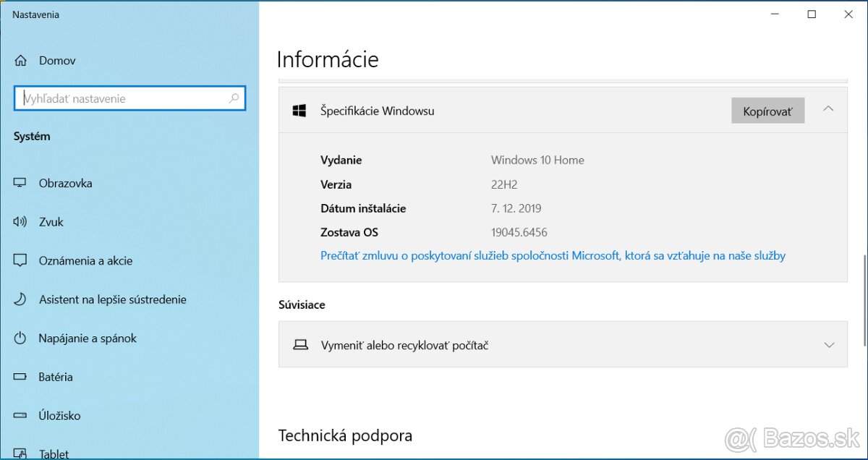Switch to Obrazovka in the sidebar
Screen dimensions: 868x460
66,183
